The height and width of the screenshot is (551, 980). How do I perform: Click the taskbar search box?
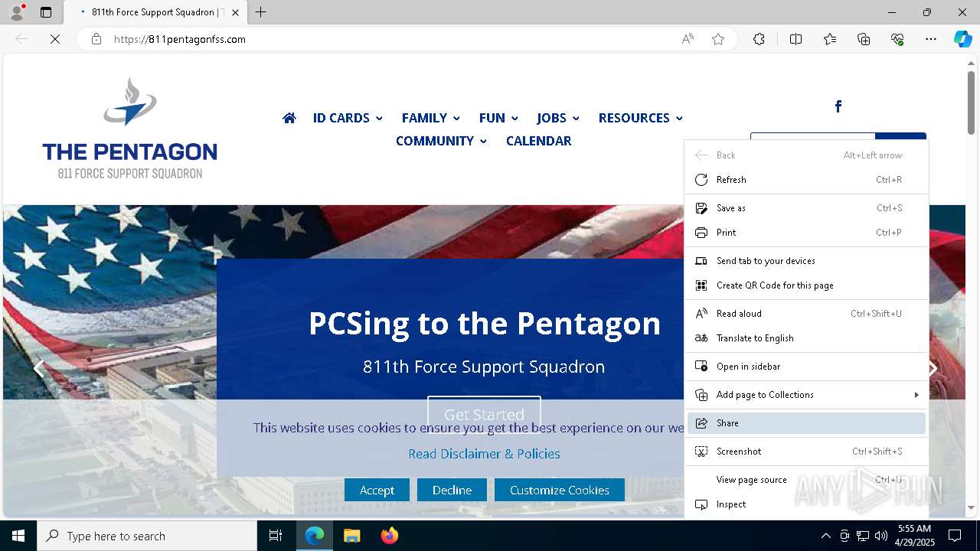coord(147,536)
